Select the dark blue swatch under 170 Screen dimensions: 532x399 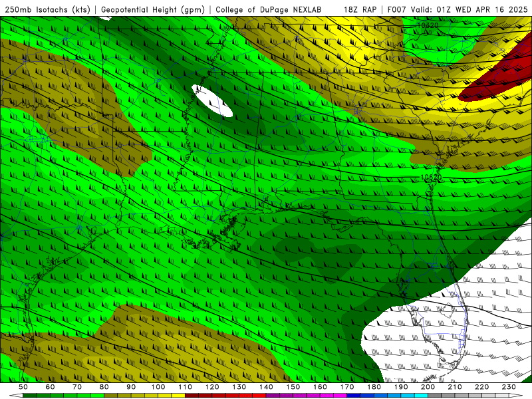coord(354,396)
